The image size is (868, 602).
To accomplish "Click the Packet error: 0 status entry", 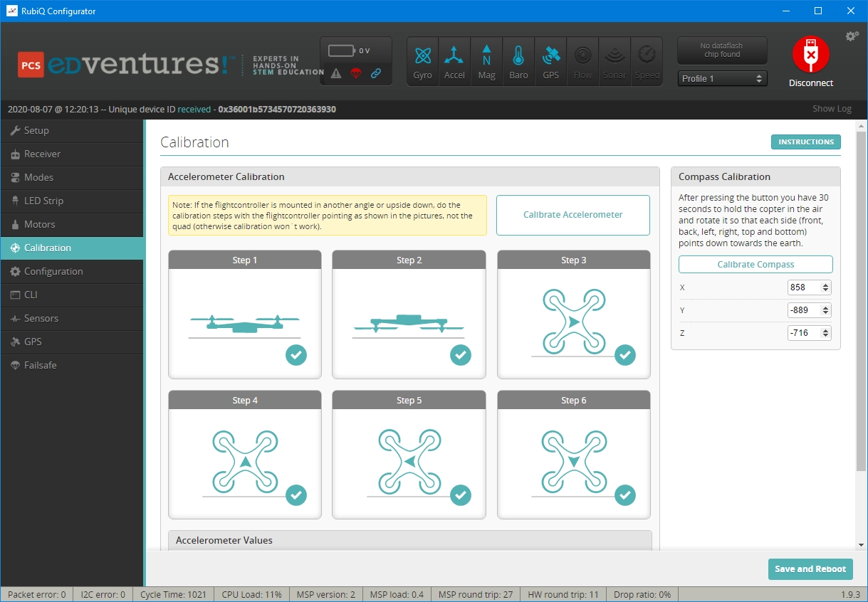I will click(x=36, y=594).
